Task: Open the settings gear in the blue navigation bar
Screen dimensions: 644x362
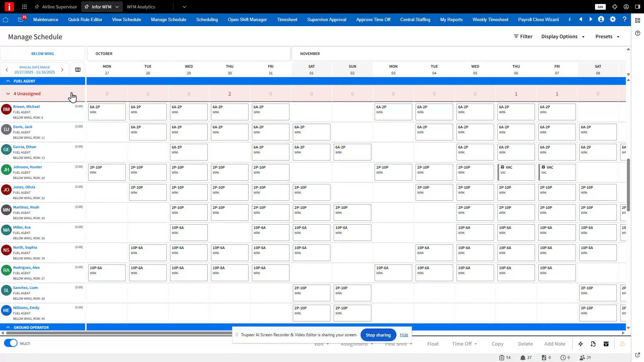Action: pyautogui.click(x=613, y=19)
